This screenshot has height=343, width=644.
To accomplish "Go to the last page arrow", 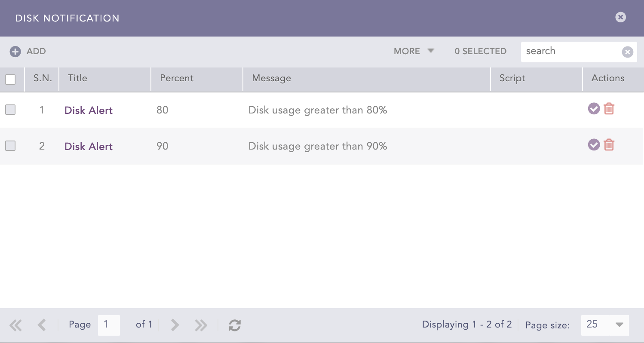I will [x=201, y=325].
